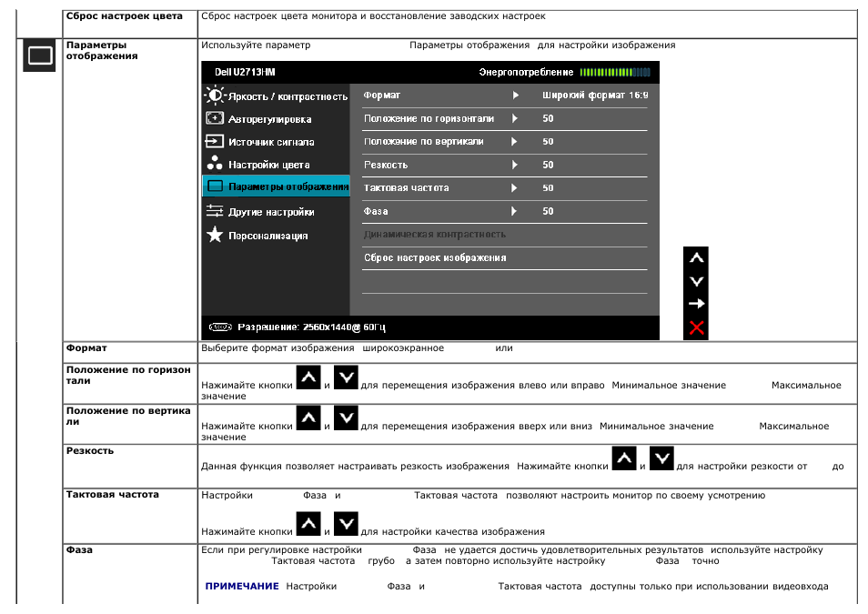Click Разрешение: 2560x1440@ 60Гц text
Image resolution: width=868 pixels, height=614 pixels.
[312, 327]
